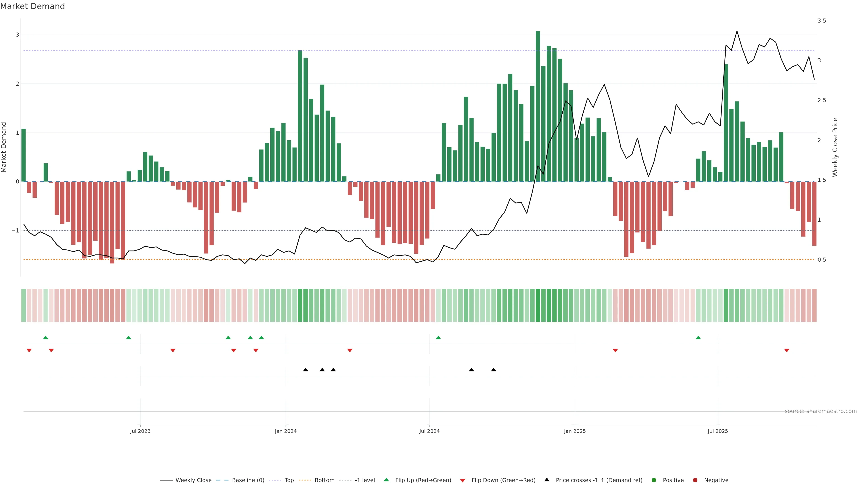Click the red Flip Down legend triangle icon
This screenshot has width=868, height=488.
coord(463,480)
